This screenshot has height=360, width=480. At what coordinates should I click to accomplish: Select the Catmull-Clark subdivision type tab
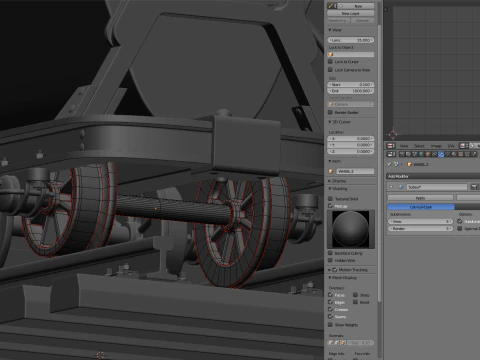tap(421, 207)
